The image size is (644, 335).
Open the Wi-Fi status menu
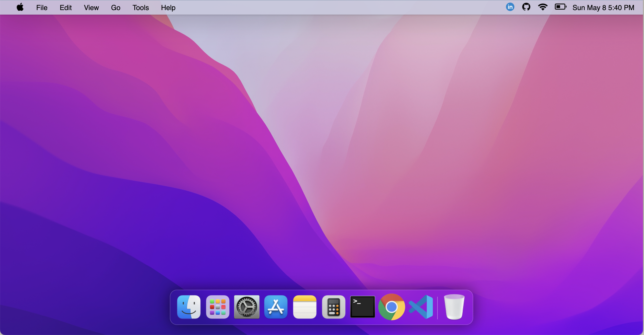coord(543,7)
